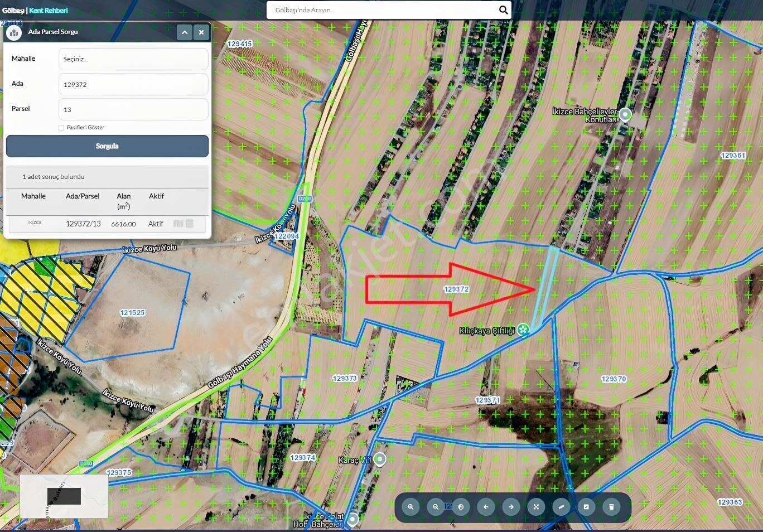Collapse the Ada Parsel Sorgu panel

[185, 32]
